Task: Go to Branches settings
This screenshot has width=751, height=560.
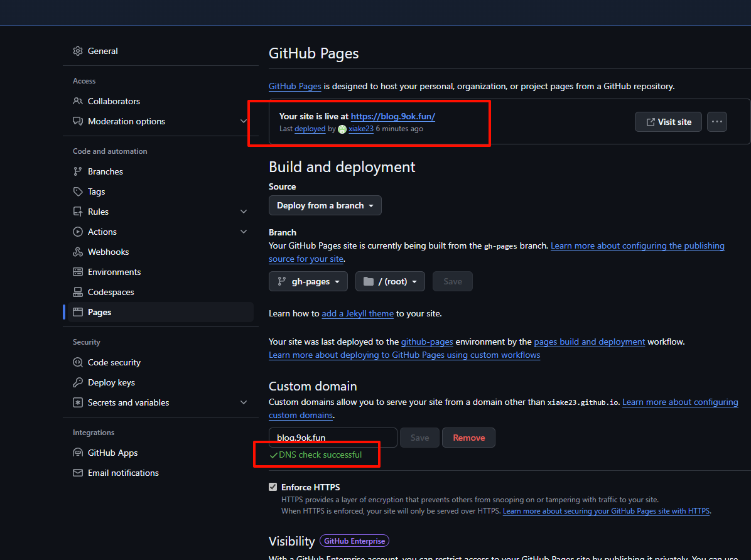Action: click(x=105, y=171)
